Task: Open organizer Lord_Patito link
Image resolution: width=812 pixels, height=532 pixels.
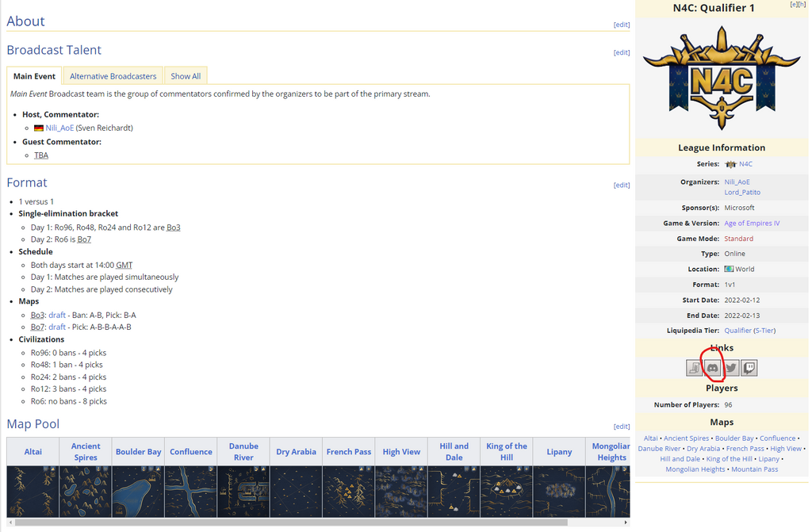Action: click(742, 192)
